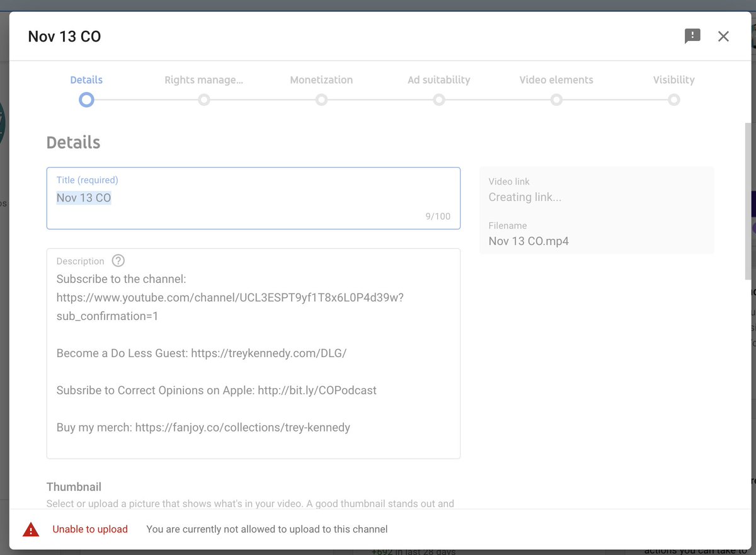Go to the Rights management step
The width and height of the screenshot is (756, 555).
[203, 80]
